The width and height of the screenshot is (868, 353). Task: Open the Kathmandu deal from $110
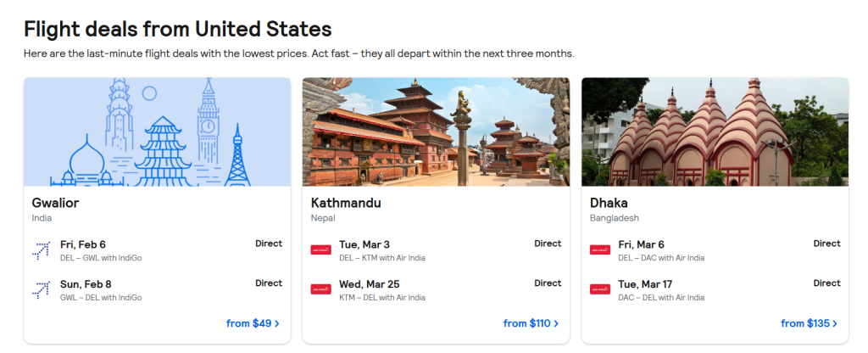[531, 323]
